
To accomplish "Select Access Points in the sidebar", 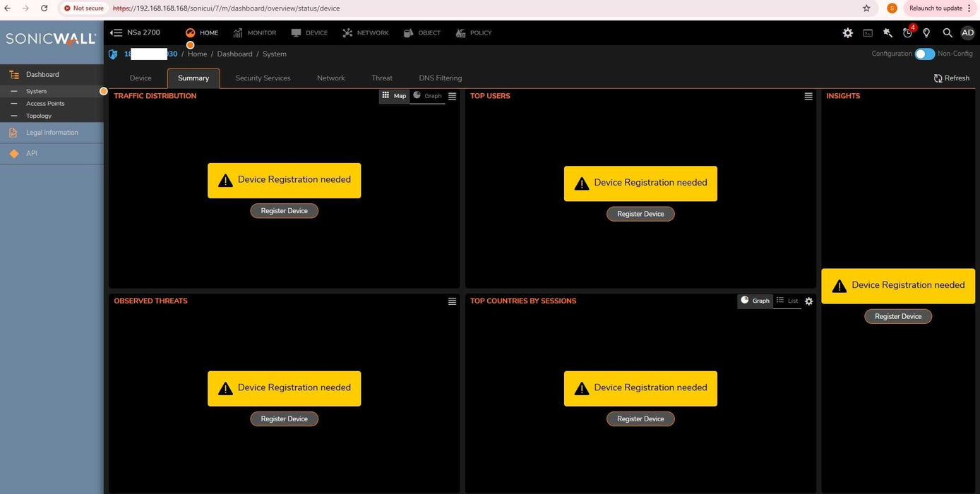I will (x=45, y=104).
